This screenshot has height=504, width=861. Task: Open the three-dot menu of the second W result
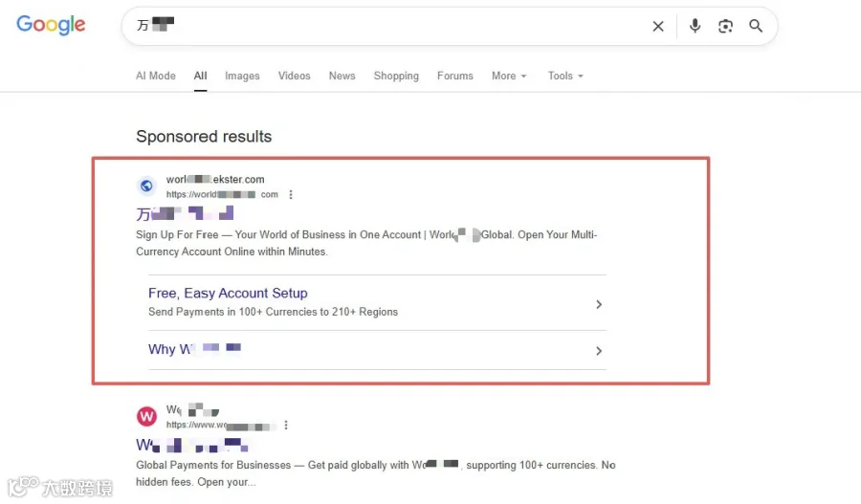click(x=286, y=425)
